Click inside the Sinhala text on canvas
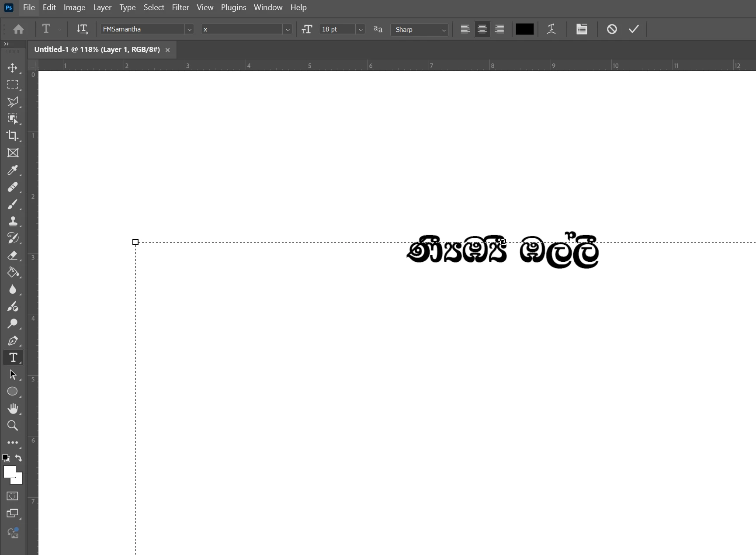Screen dimensions: 756x555 pyautogui.click(x=503, y=251)
